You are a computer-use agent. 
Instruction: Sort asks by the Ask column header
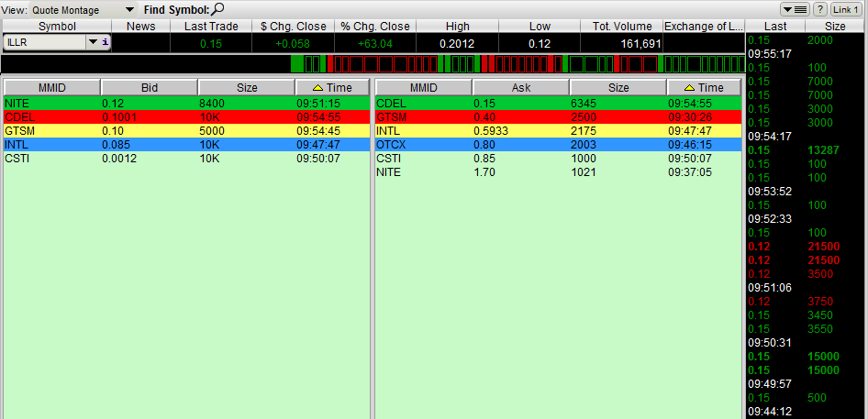(521, 87)
